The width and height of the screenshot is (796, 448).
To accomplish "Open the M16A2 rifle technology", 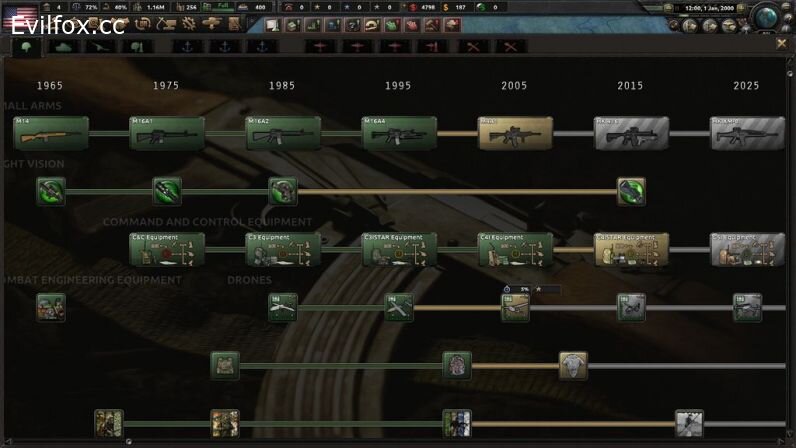I will [x=283, y=133].
